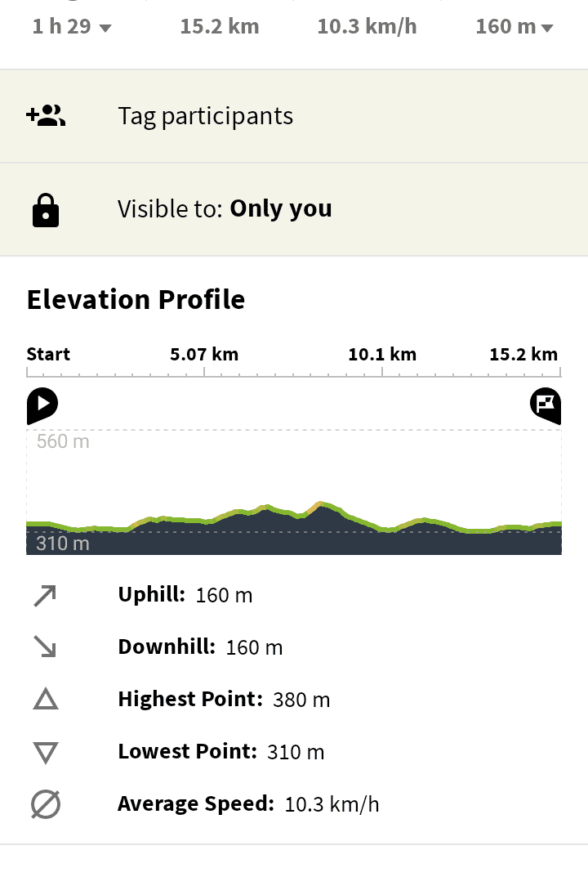Click the lock privacy icon
This screenshot has height=877, width=588.
(46, 210)
